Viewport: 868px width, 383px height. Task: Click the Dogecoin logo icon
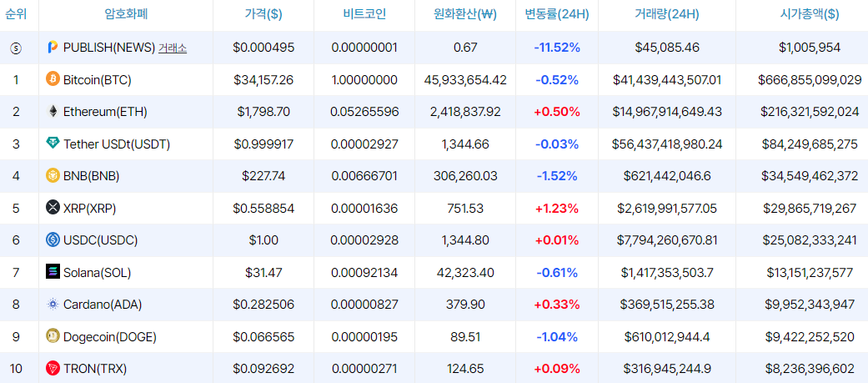53,336
